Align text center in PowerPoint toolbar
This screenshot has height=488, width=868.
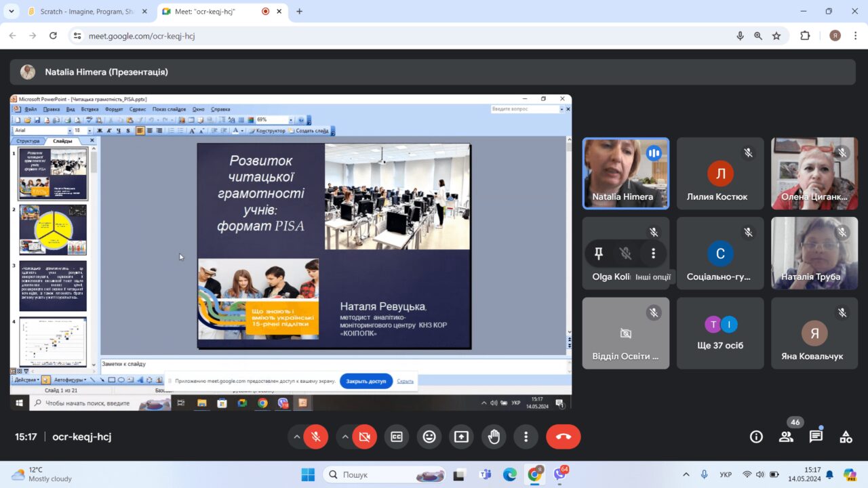(150, 130)
